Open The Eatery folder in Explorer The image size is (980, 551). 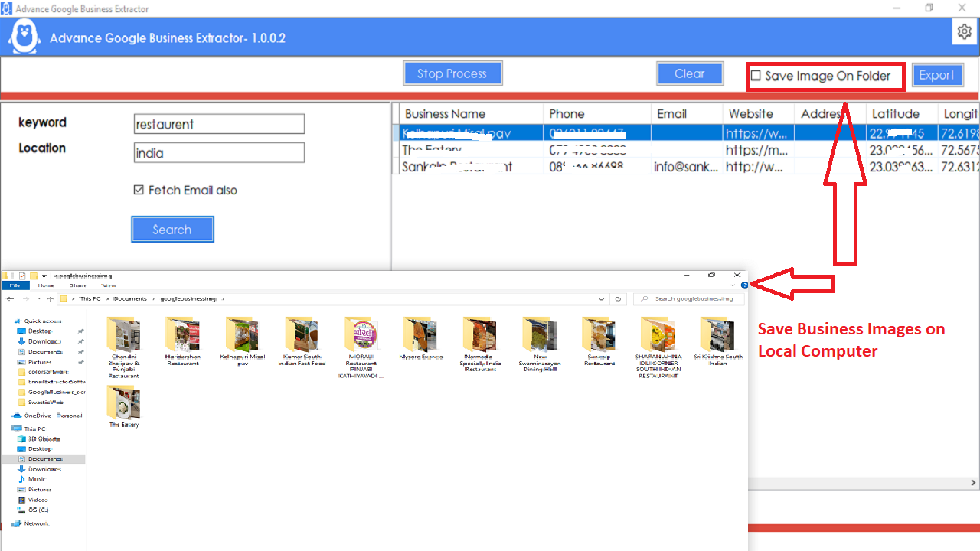[x=124, y=406]
